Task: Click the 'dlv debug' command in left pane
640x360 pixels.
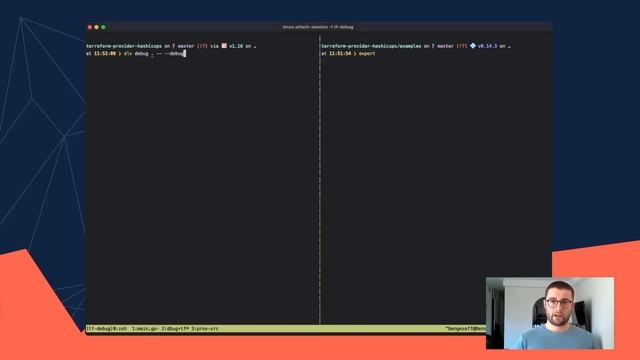Action: pyautogui.click(x=136, y=53)
